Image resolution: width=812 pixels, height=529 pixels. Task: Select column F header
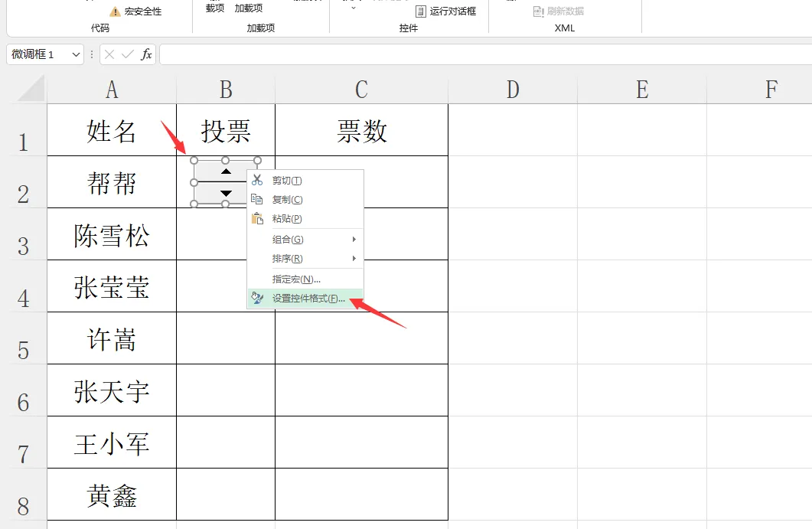click(x=760, y=90)
